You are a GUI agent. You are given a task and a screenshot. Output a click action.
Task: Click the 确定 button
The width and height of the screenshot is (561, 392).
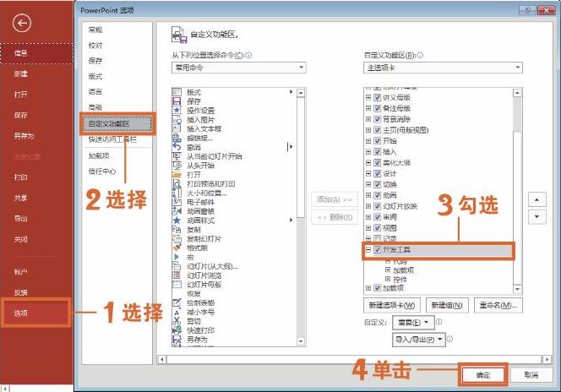pyautogui.click(x=483, y=375)
